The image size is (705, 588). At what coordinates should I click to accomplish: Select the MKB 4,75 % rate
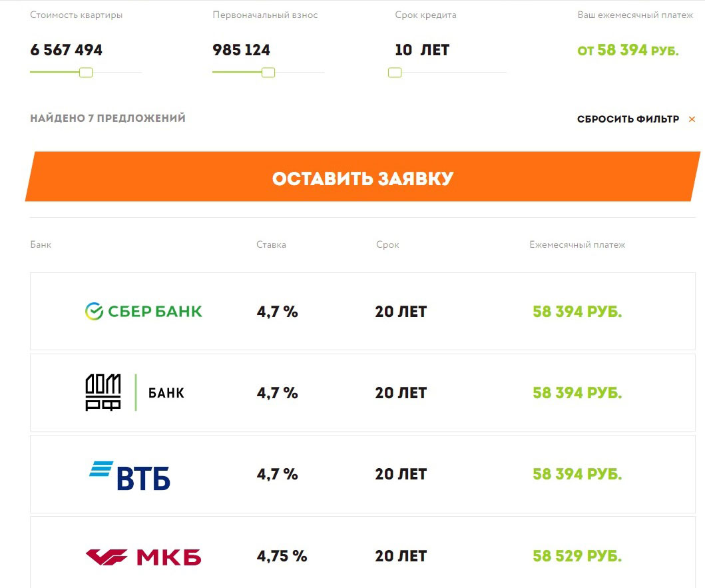pos(282,556)
